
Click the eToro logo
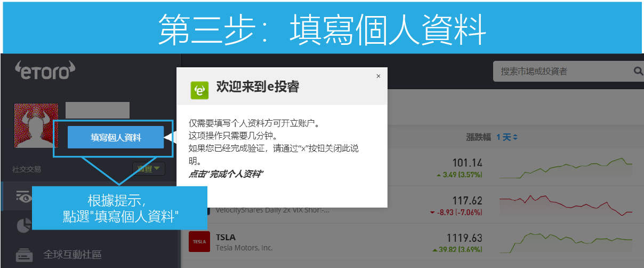click(45, 70)
